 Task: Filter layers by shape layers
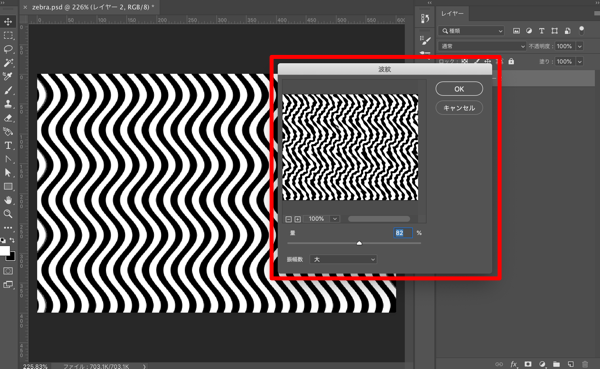[x=554, y=31]
